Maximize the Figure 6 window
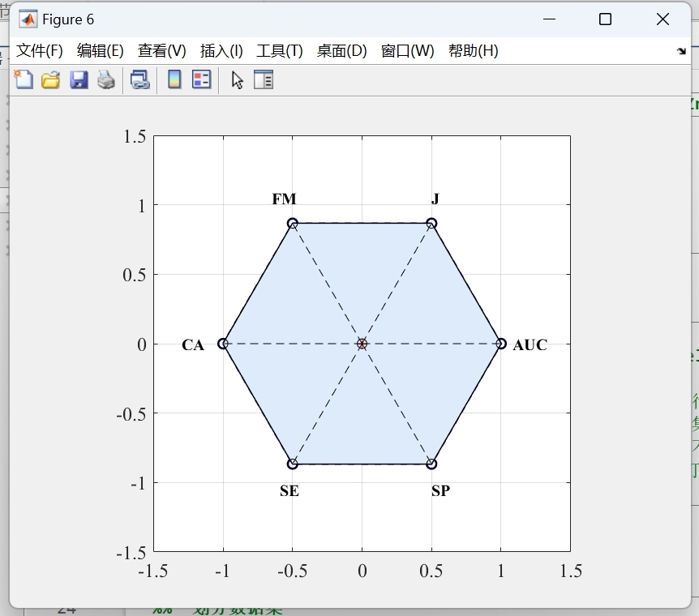Screen dimensions: 699x616 [605, 19]
